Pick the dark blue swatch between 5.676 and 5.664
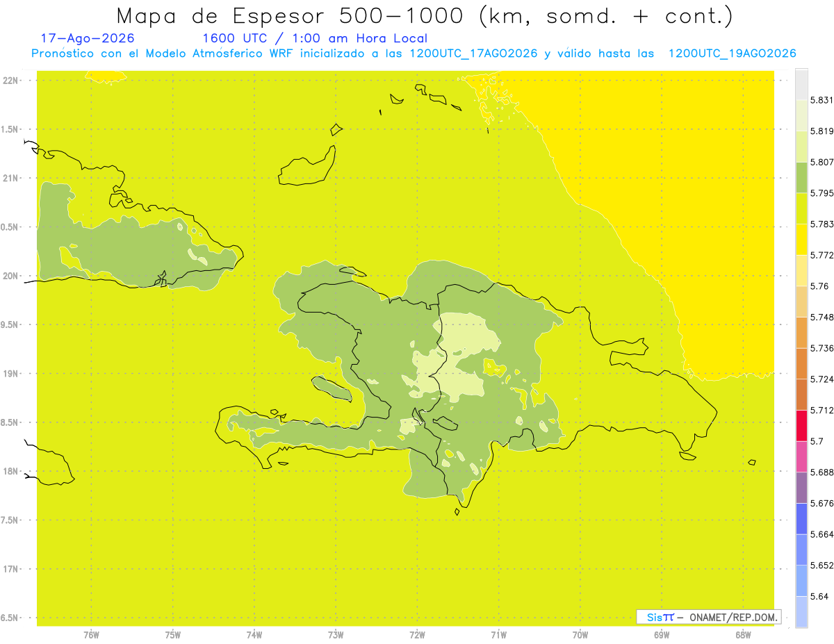Viewport: 834px width, 644px height. tap(801, 518)
